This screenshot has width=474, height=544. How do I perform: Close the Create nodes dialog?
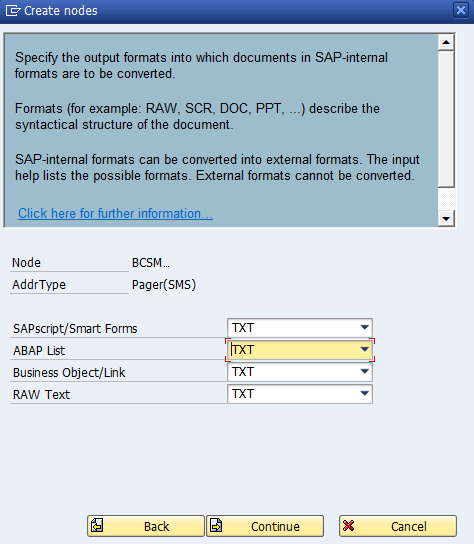click(x=461, y=10)
